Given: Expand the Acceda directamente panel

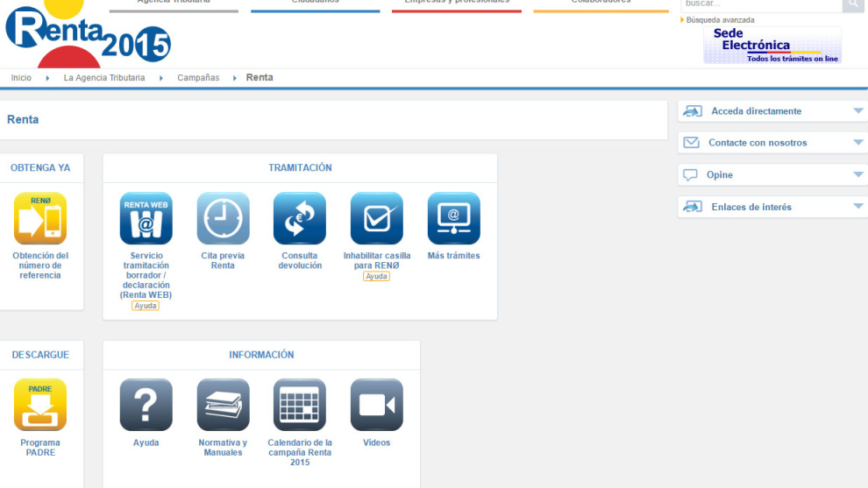Looking at the screenshot, I should pyautogui.click(x=772, y=111).
